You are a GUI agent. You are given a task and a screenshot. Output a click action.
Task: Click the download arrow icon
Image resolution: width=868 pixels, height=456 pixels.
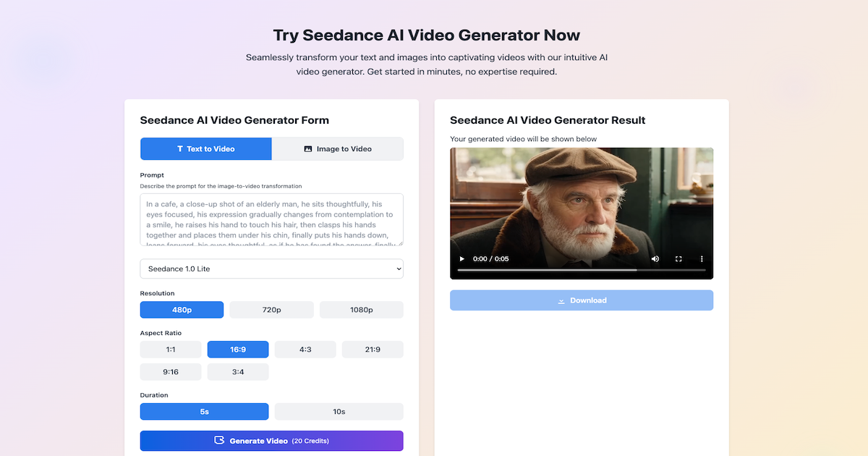click(561, 300)
